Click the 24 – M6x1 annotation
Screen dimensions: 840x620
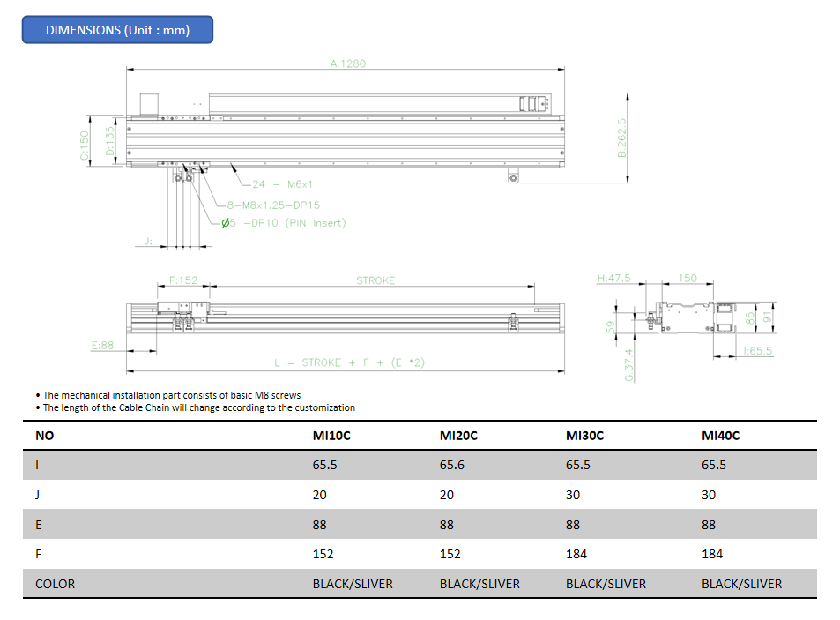click(x=282, y=184)
